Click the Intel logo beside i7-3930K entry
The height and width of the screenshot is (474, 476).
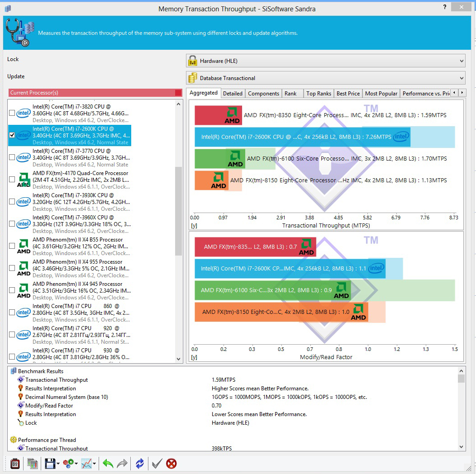[24, 202]
